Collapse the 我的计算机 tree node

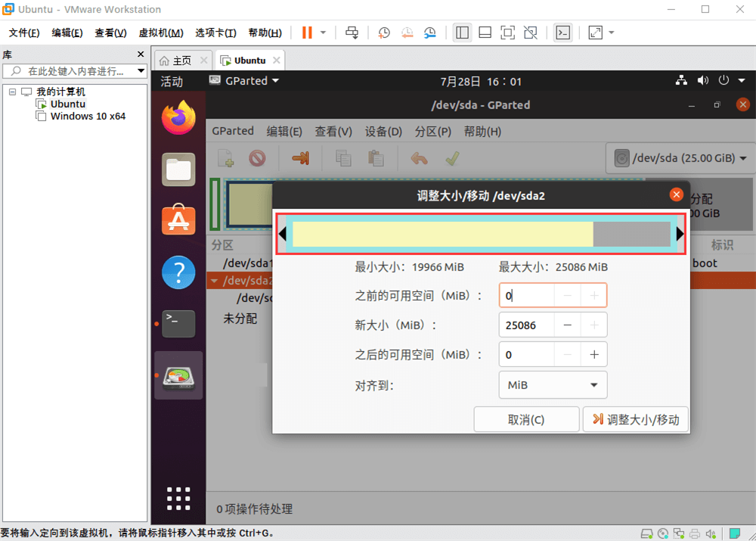[x=13, y=92]
